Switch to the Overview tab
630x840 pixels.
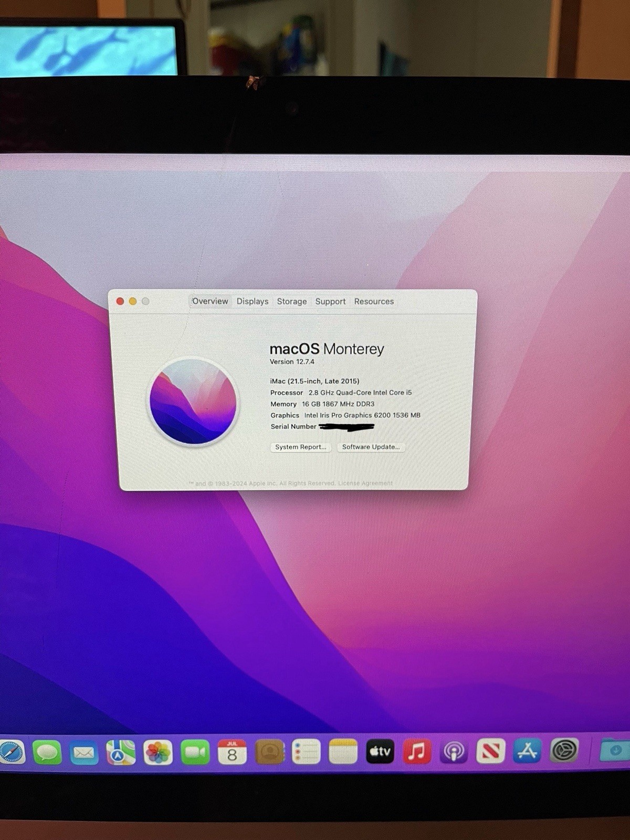click(210, 301)
